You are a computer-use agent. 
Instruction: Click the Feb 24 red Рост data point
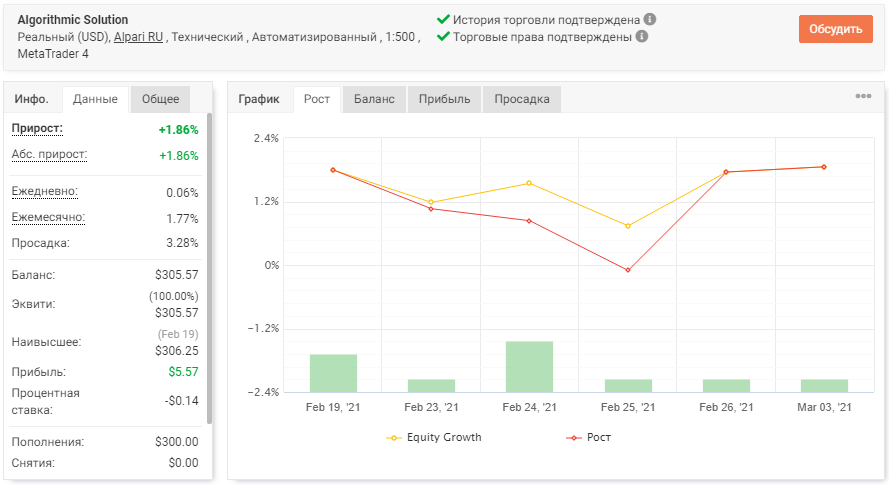(529, 221)
